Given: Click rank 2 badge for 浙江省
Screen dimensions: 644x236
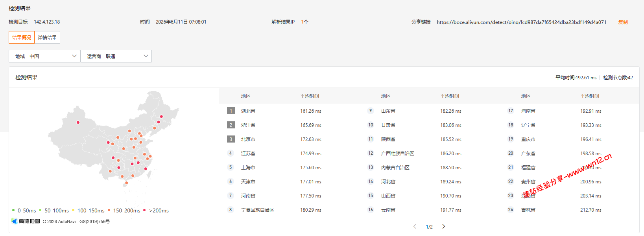Looking at the screenshot, I should point(231,125).
